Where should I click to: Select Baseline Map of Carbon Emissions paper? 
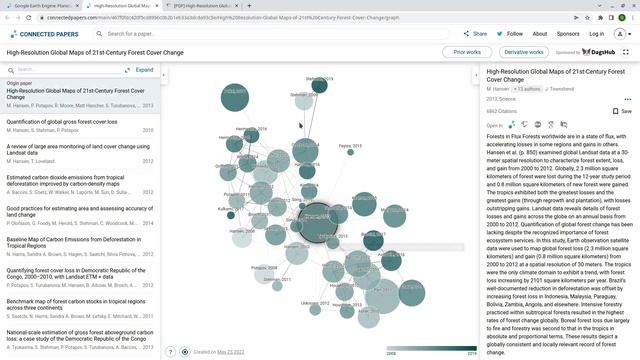(x=80, y=247)
